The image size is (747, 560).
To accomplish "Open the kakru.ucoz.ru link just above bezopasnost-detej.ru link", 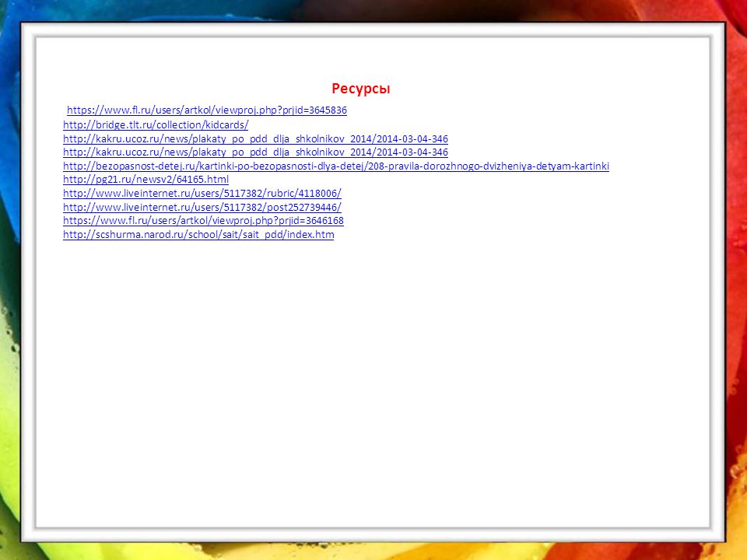I will point(255,152).
